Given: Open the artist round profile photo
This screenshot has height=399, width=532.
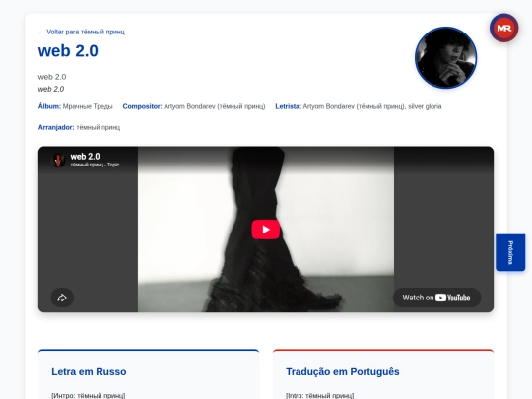Looking at the screenshot, I should click(x=445, y=58).
